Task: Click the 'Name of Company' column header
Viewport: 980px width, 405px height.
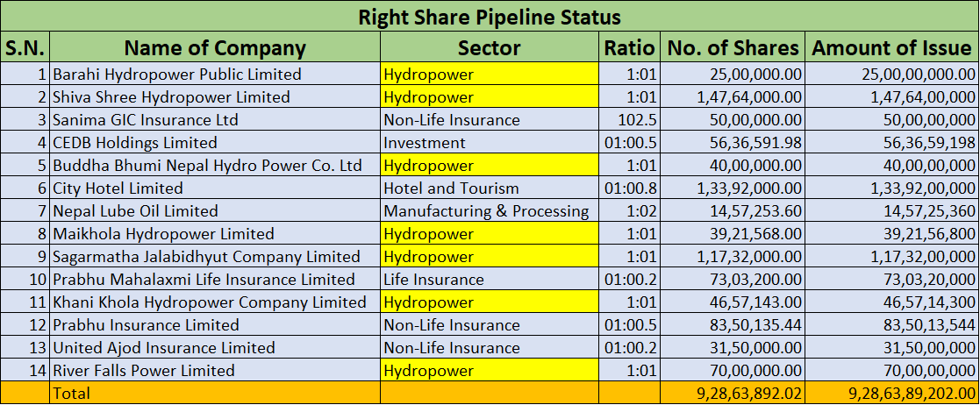Action: 215,47
